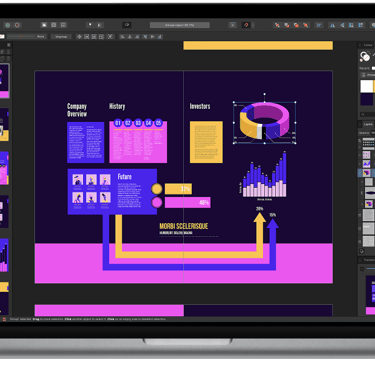Open the Colour panel tab
The height and width of the screenshot is (366, 375).
(368, 45)
